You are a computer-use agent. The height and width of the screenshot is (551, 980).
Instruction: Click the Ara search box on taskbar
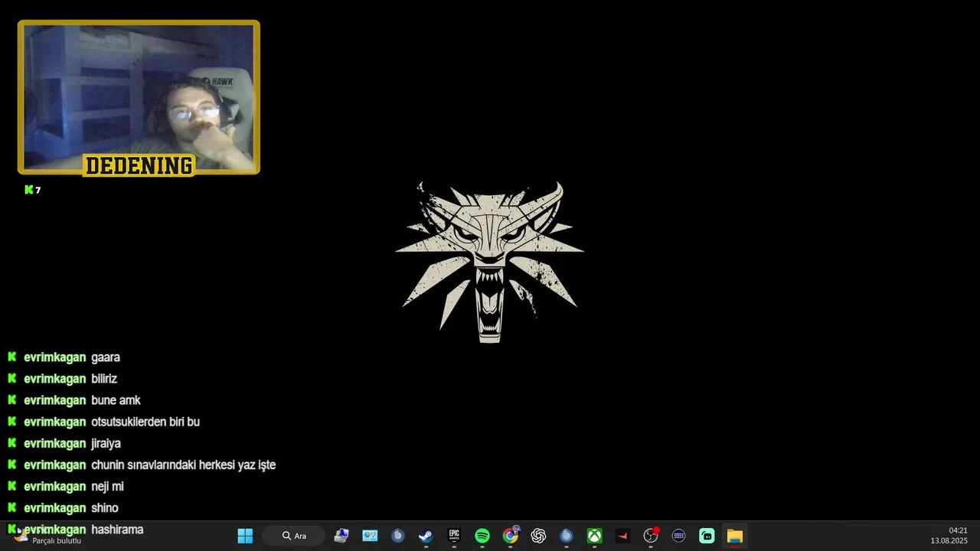295,536
